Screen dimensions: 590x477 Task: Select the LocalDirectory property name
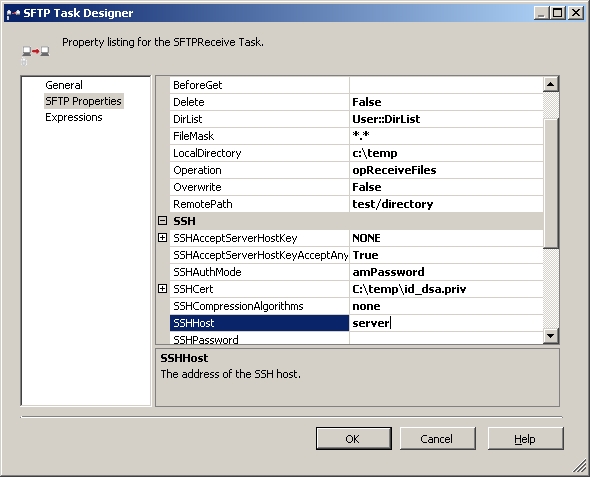pos(259,153)
